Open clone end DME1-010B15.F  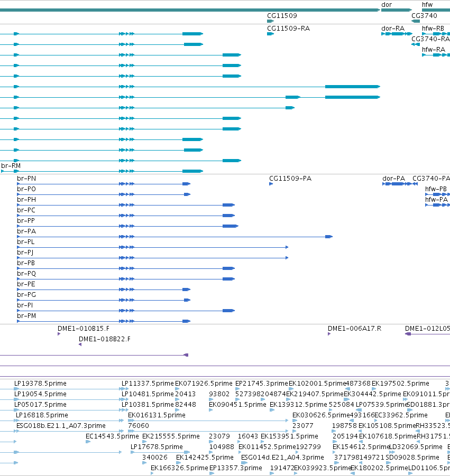tap(84, 329)
